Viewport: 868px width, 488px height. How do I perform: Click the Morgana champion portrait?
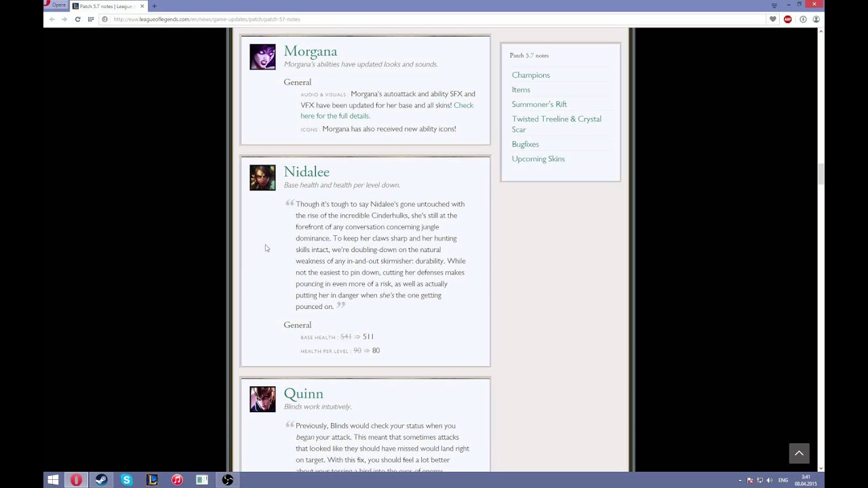click(x=262, y=57)
